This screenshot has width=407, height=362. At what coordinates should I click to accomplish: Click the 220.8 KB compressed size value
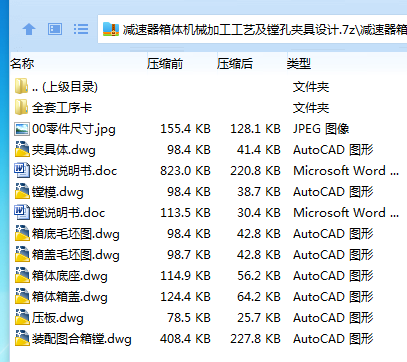(x=255, y=171)
